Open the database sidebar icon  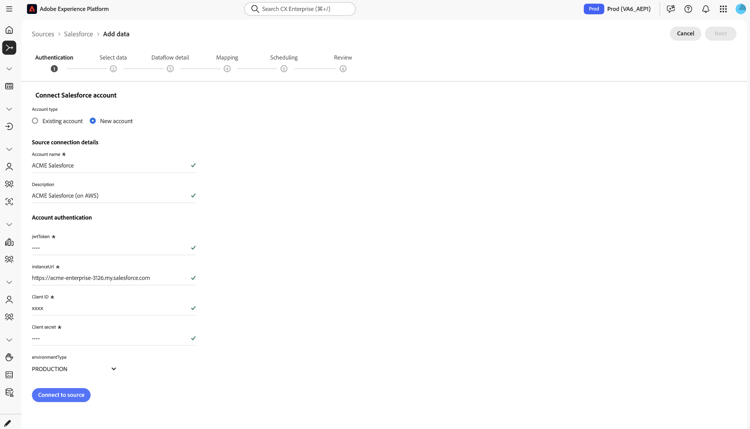pos(9,393)
